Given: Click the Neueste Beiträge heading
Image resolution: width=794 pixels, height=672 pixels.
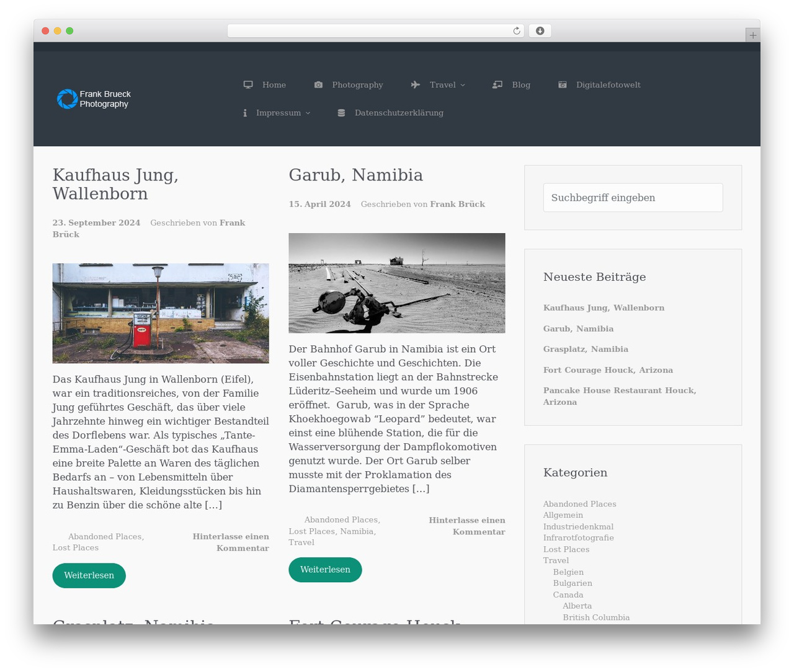Looking at the screenshot, I should click(594, 277).
